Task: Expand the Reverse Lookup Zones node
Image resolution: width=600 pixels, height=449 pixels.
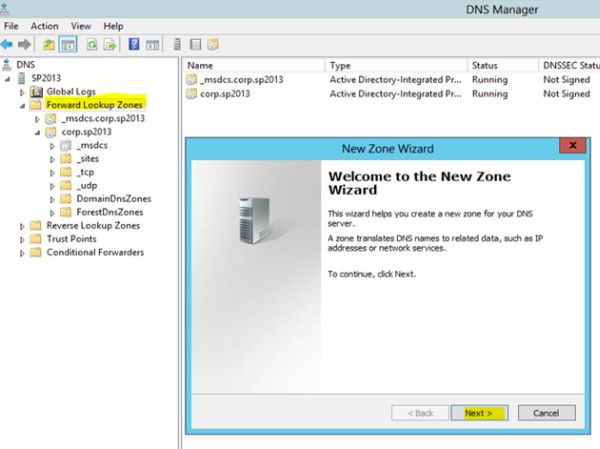Action: pyautogui.click(x=22, y=226)
